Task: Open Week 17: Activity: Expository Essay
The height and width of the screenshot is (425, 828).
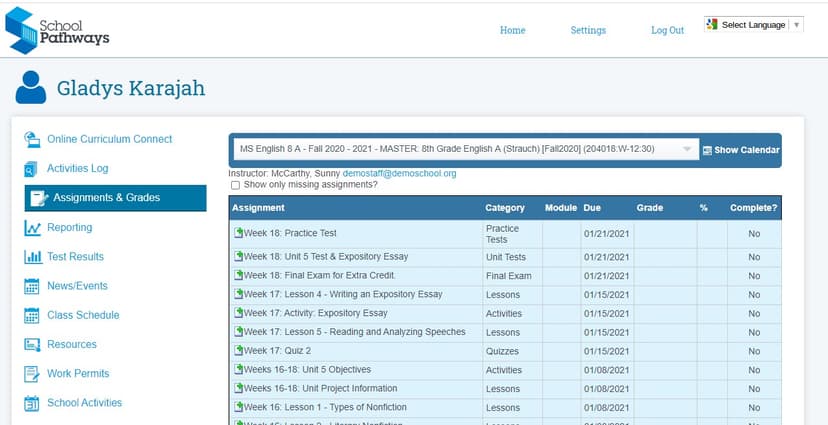Action: coord(315,313)
